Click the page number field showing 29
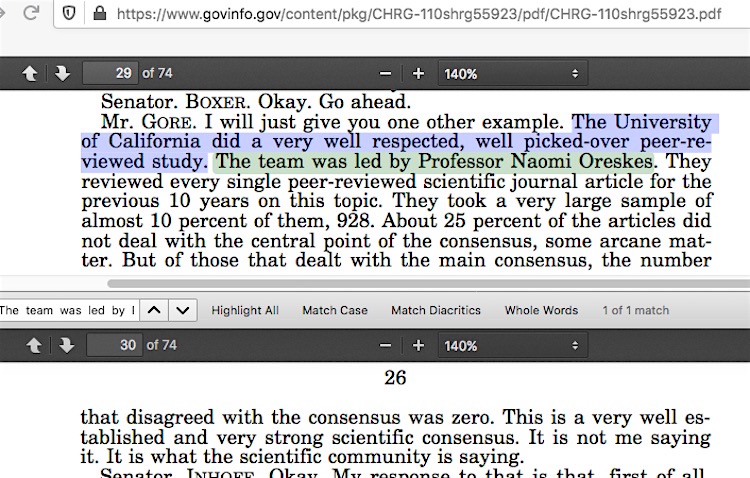 (111, 74)
